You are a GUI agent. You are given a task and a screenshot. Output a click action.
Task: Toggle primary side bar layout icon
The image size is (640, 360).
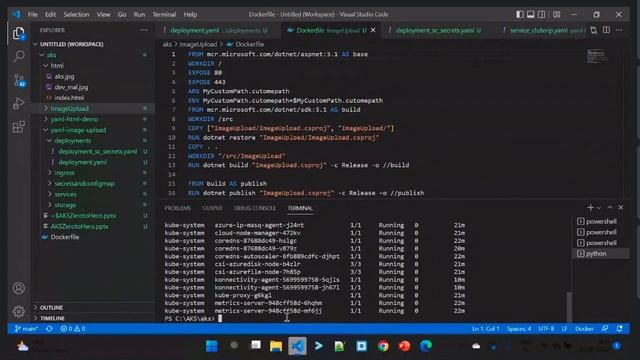coord(520,14)
